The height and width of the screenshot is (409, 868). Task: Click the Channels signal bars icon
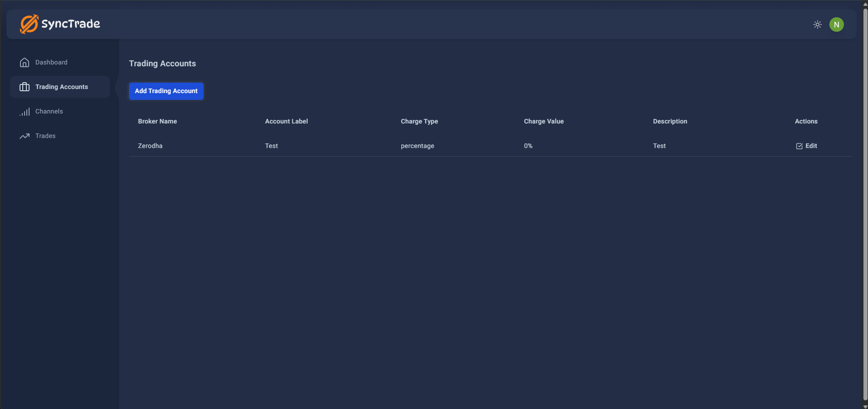click(25, 112)
